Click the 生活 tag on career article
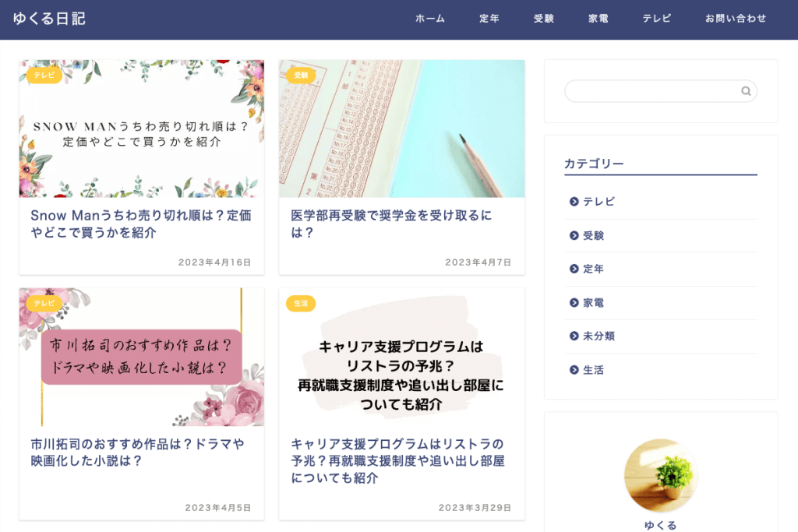The width and height of the screenshot is (798, 532). point(301,304)
